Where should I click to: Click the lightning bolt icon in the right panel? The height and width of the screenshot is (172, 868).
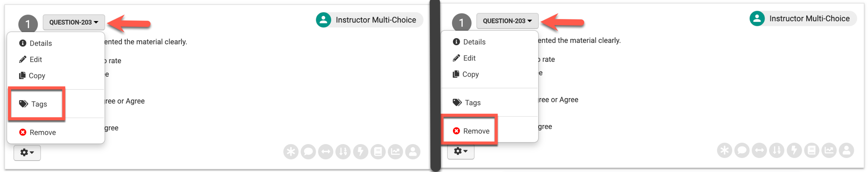pos(794,150)
